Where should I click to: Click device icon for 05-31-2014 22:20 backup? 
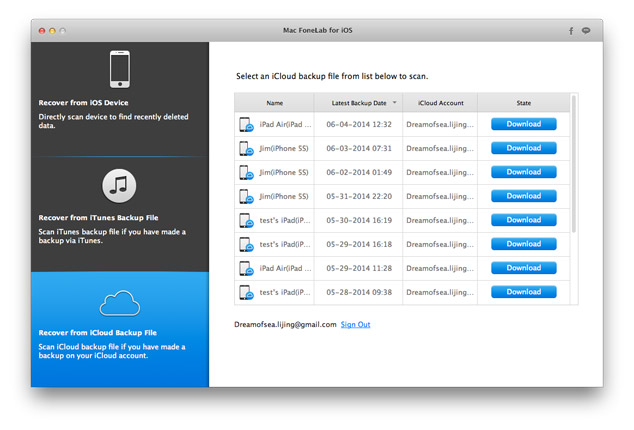coord(246,196)
